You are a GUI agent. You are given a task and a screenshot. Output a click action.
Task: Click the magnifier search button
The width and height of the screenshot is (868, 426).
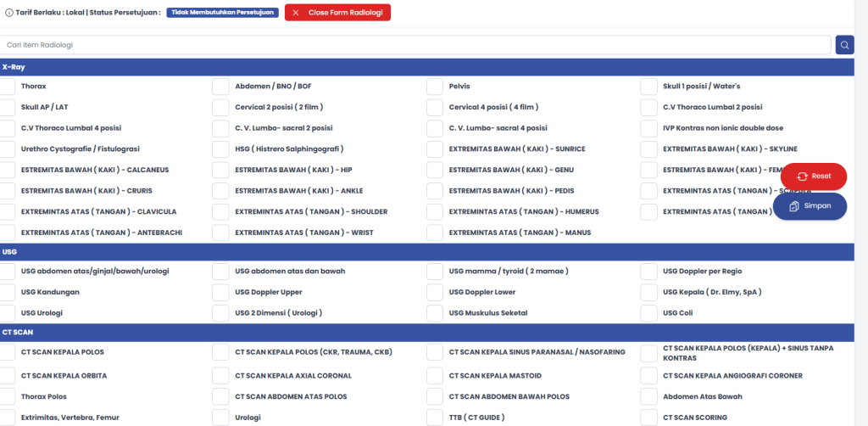click(x=844, y=45)
